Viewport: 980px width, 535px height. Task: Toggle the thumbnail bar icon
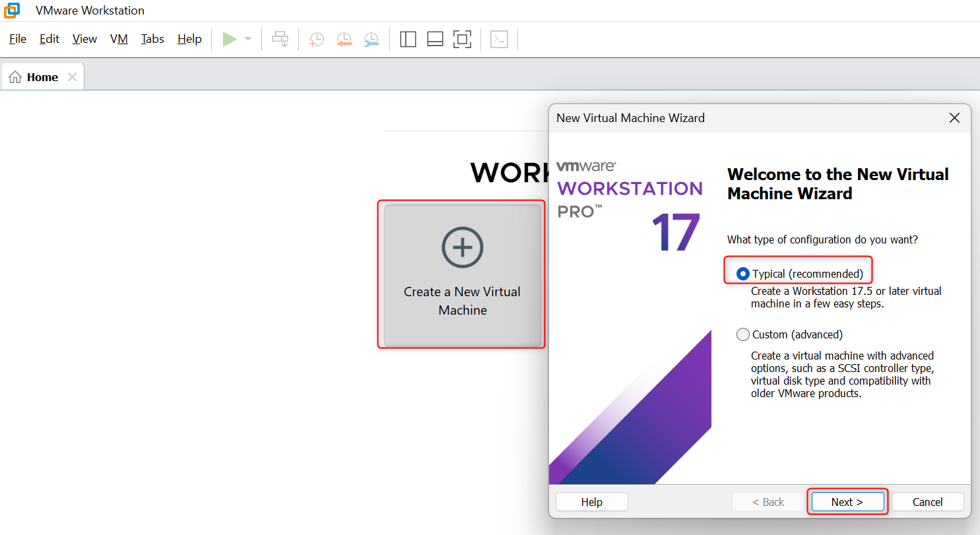[435, 40]
